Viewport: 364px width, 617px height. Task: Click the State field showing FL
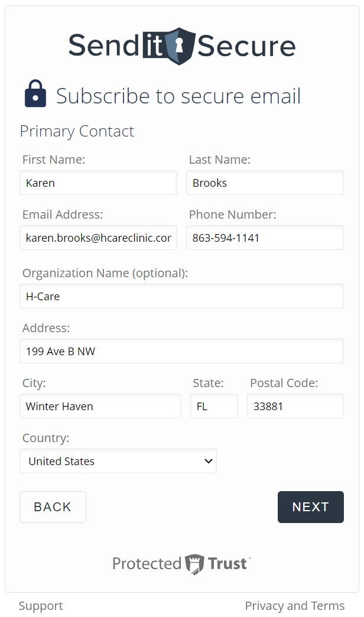click(214, 406)
